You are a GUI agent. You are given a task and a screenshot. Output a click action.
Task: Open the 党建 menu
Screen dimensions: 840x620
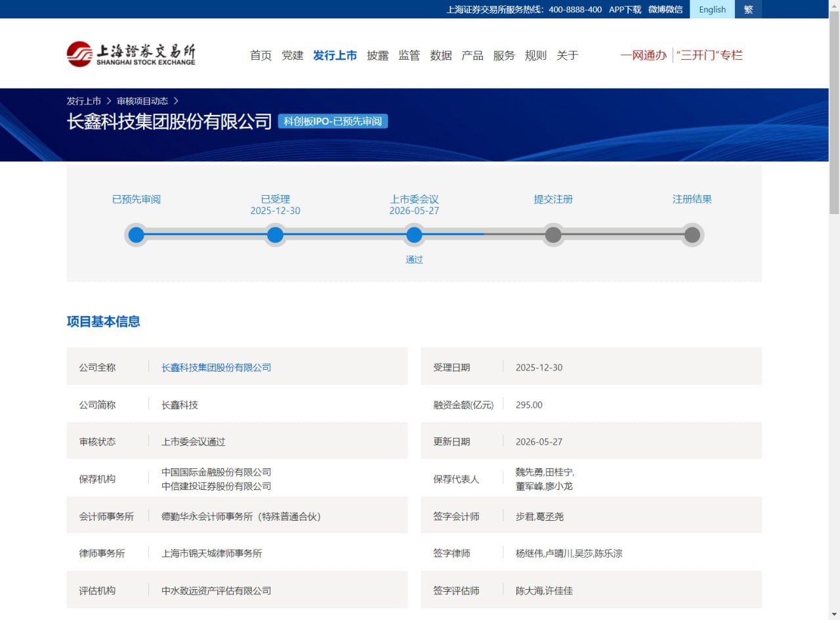click(x=292, y=56)
